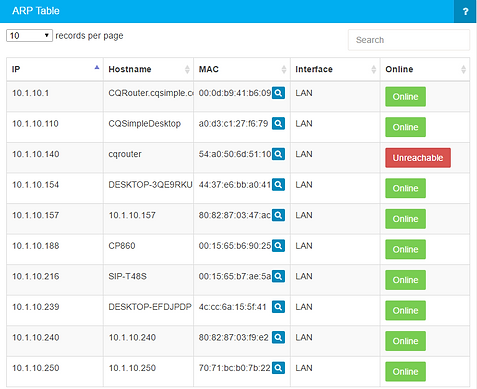Click the Online status for DESKTOP-EFDJPDP

click(405, 310)
